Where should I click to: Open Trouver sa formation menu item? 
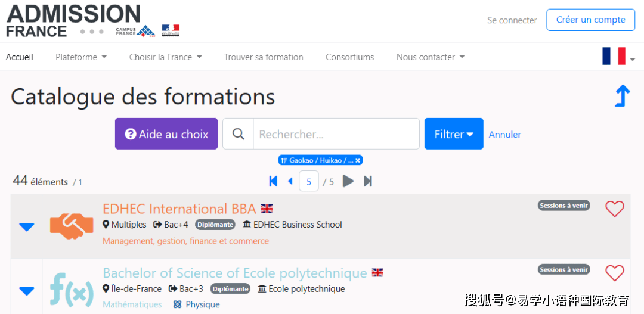coord(264,57)
